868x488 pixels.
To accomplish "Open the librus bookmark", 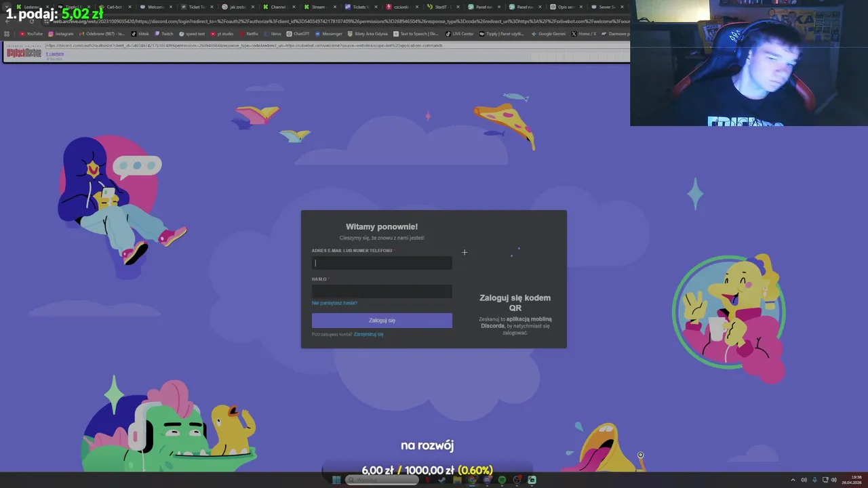I will click(x=273, y=34).
